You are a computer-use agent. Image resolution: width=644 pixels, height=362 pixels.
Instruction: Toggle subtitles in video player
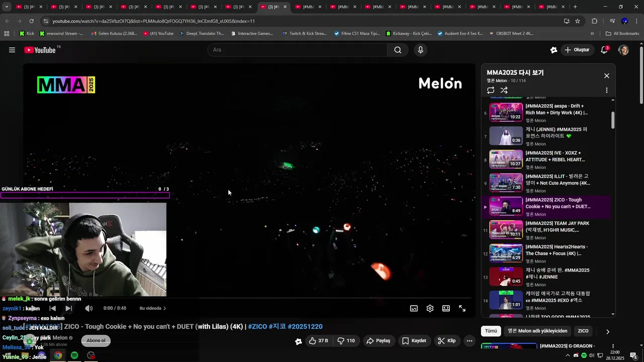pos(414,308)
